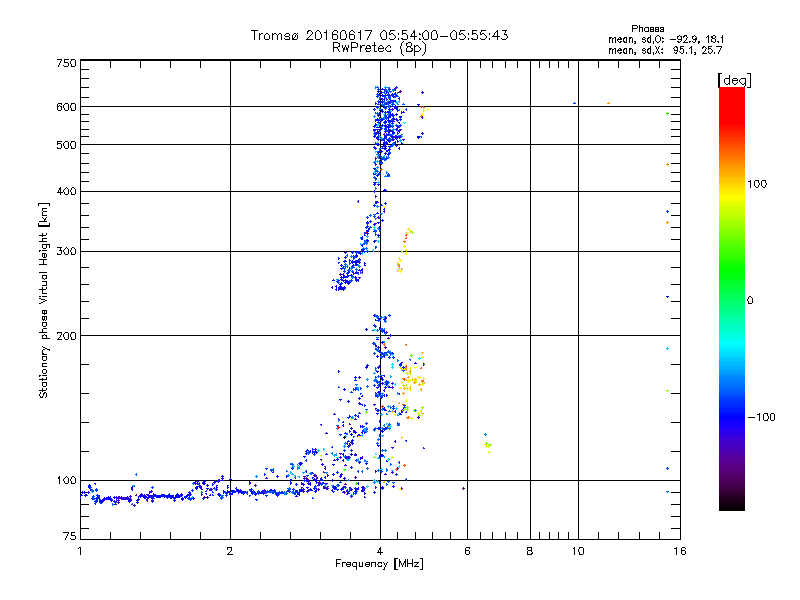The width and height of the screenshot is (800, 600).
Task: Click the y-axis tick label '400'
Action: point(66,191)
